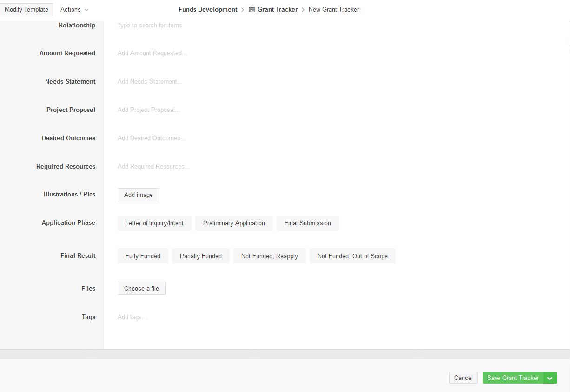Viewport: 570px width, 392px height.
Task: Navigate to Funds Development breadcrumb
Action: click(x=208, y=9)
